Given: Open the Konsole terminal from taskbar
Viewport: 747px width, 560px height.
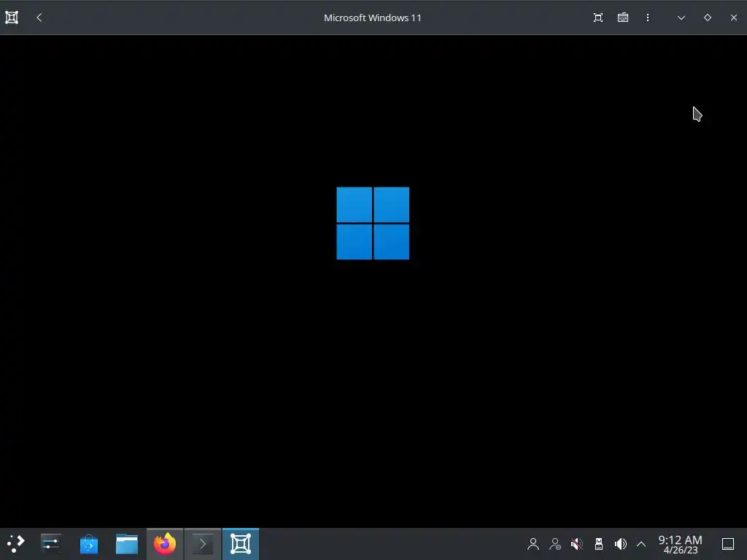Looking at the screenshot, I should tap(203, 544).
